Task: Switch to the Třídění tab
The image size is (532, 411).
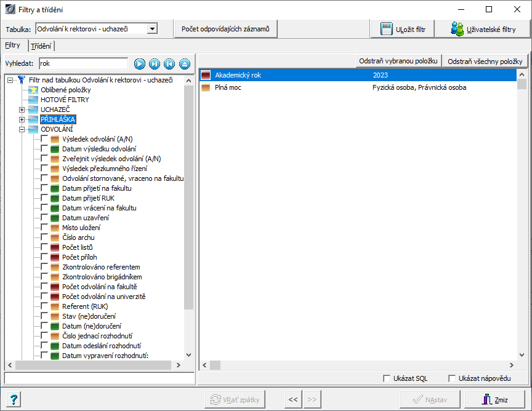Action: pyautogui.click(x=41, y=46)
